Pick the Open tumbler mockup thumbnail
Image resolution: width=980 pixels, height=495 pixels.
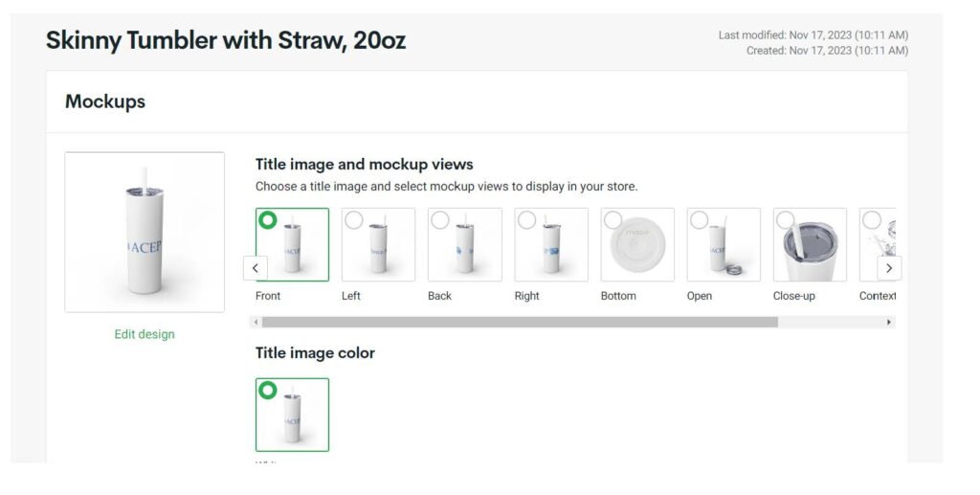coord(724,244)
